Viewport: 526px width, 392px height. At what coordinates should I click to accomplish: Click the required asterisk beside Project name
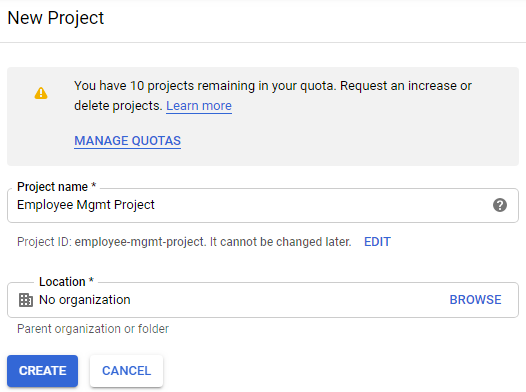coord(94,185)
